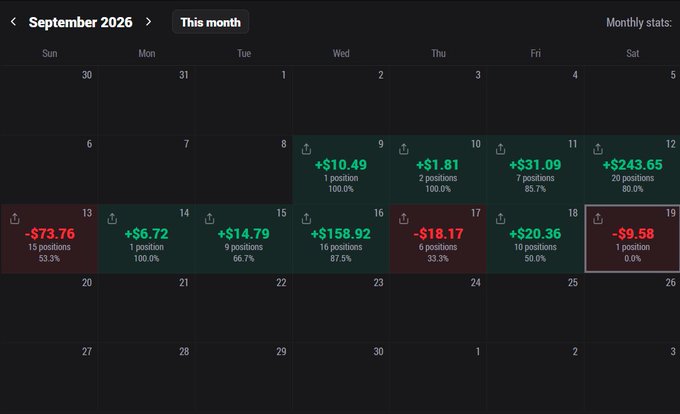Click day number 4 in the first row
This screenshot has width=680, height=414.
click(x=575, y=75)
